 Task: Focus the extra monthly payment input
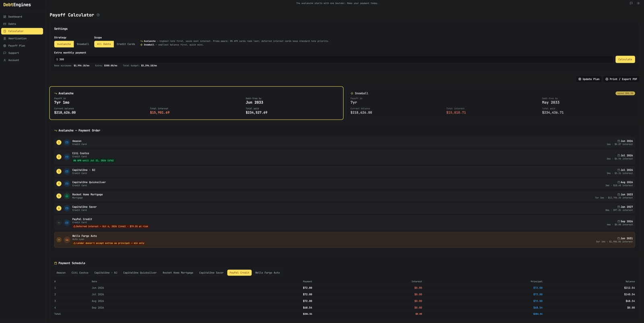tap(333, 59)
